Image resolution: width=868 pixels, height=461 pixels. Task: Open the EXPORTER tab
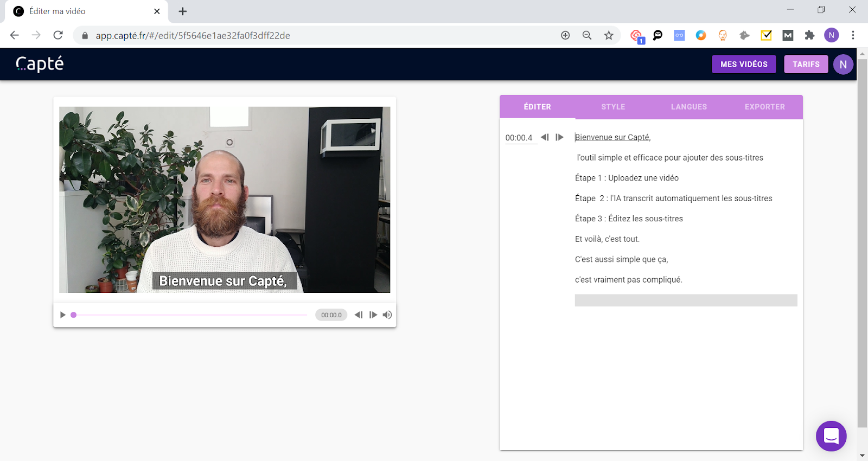[x=765, y=107]
